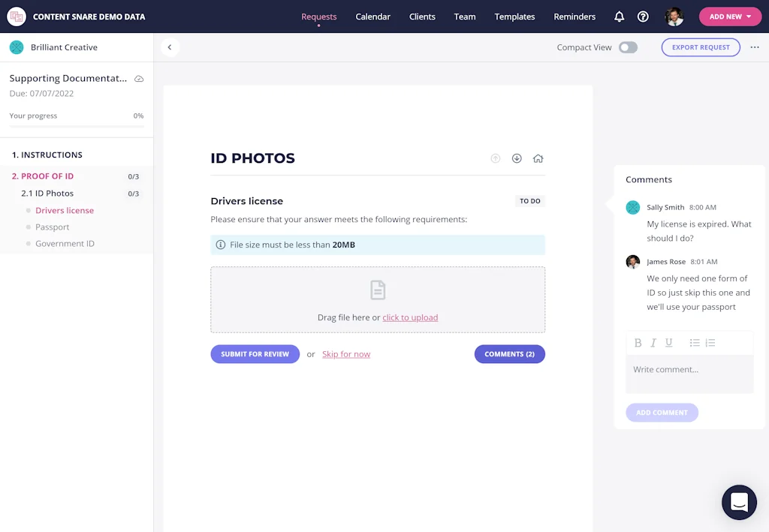Screen dimensions: 769x532
Task: Open the profile avatar menu
Action: click(674, 16)
